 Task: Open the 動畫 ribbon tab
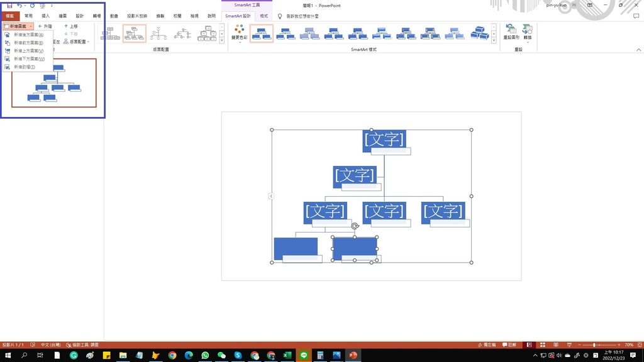(114, 16)
